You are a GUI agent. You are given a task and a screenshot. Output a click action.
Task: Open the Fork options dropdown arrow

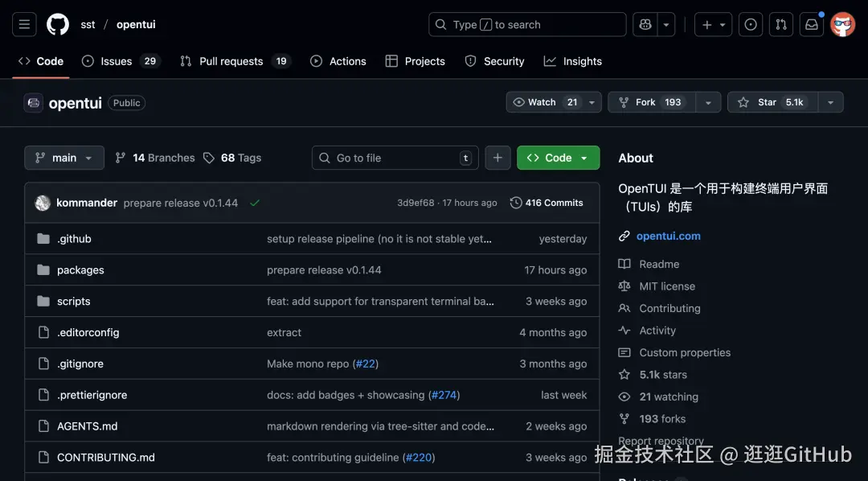[x=707, y=102]
